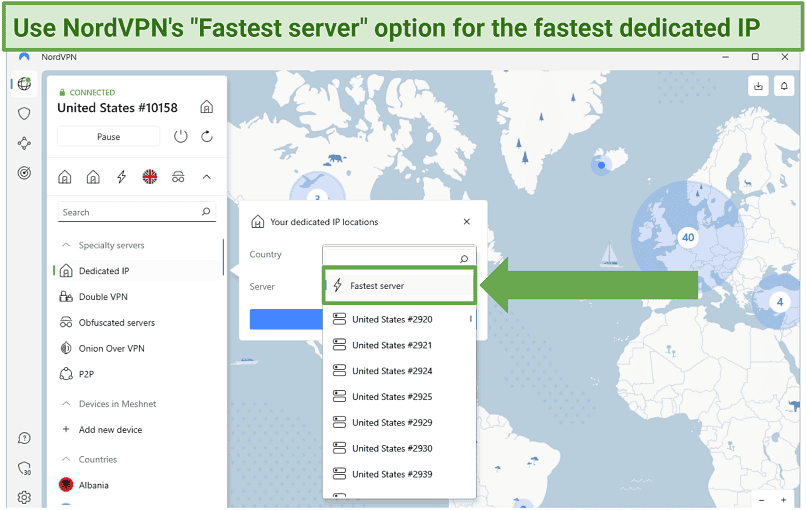Click the blue connect button in popup
Image resolution: width=806 pixels, height=510 pixels.
[x=286, y=319]
